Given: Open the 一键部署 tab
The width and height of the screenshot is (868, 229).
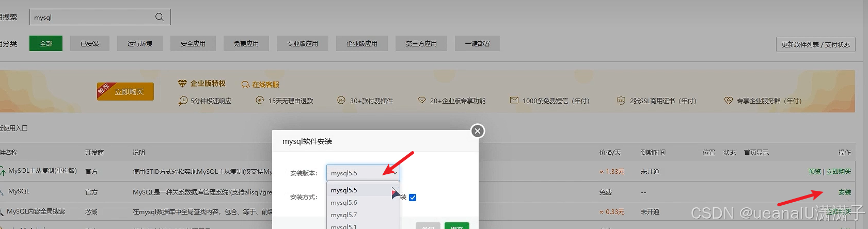Looking at the screenshot, I should [478, 43].
